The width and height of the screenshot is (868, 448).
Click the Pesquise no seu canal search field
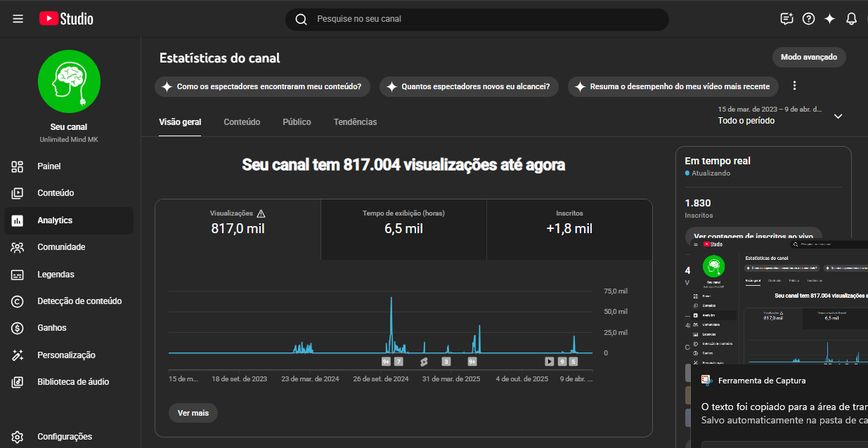click(477, 19)
